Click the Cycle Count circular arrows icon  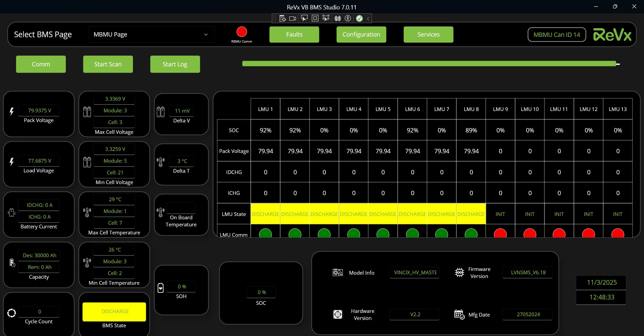click(11, 313)
